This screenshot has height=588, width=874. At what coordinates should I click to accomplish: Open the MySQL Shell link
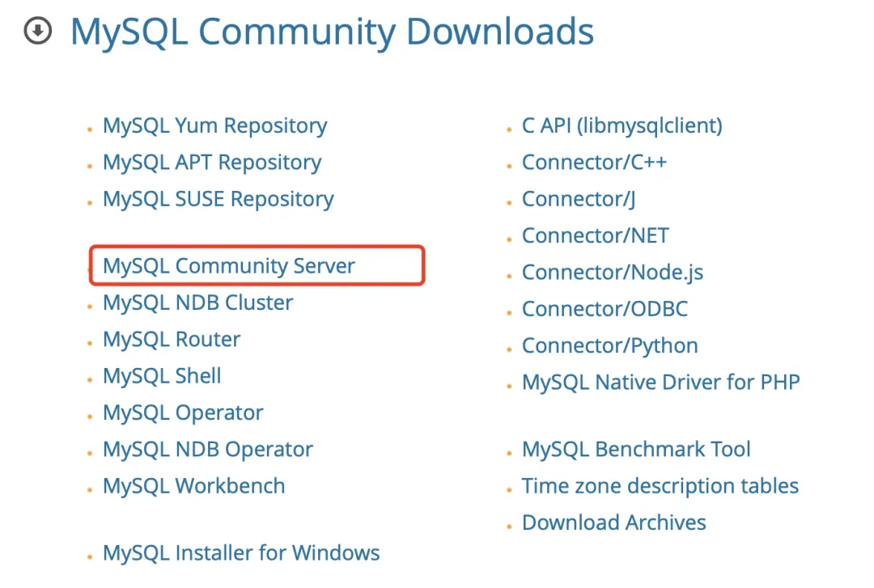click(162, 376)
